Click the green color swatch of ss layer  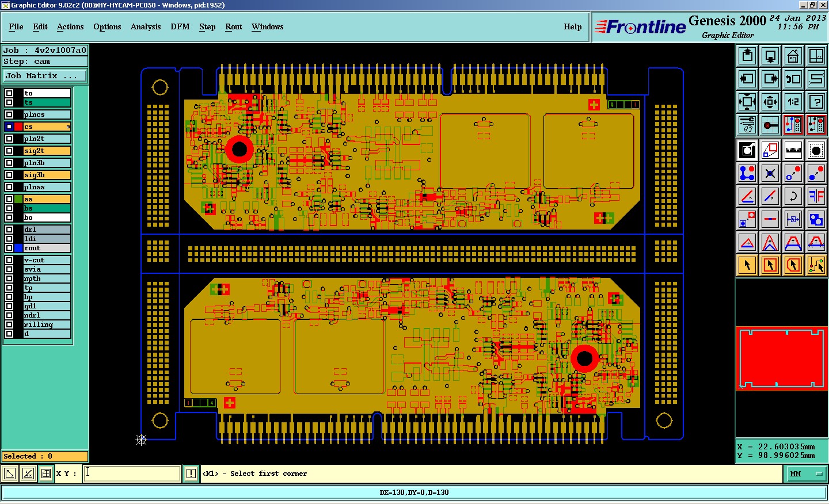18,199
